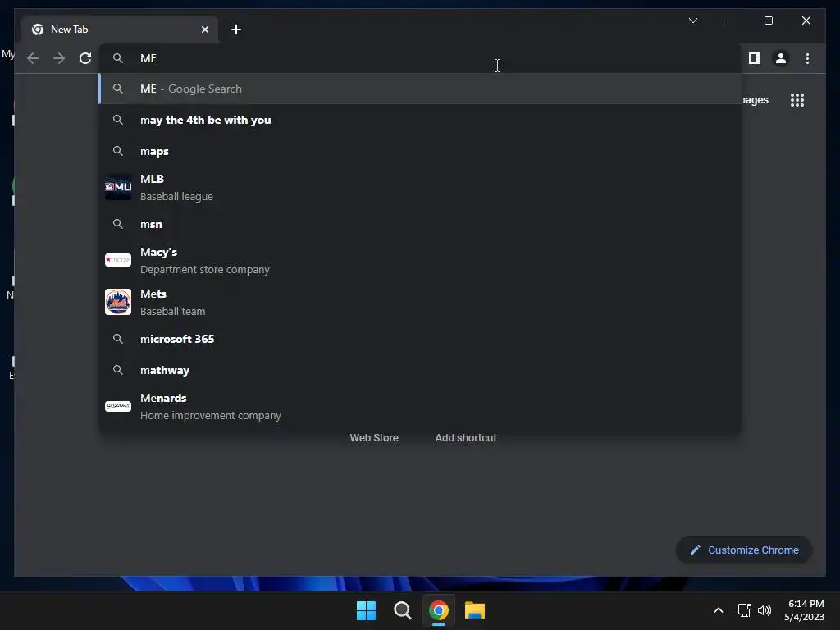Close the New Tab tab
Image resolution: width=840 pixels, height=630 pixels.
click(x=204, y=30)
